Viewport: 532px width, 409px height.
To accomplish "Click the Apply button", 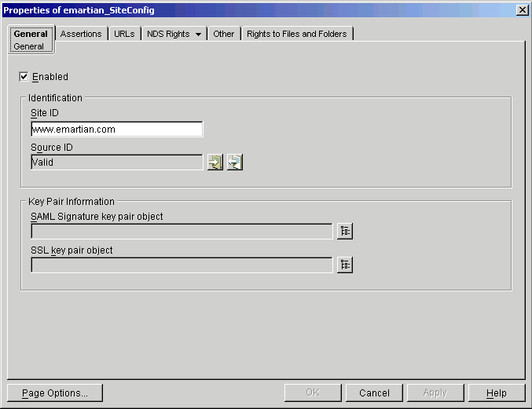I will tap(435, 393).
